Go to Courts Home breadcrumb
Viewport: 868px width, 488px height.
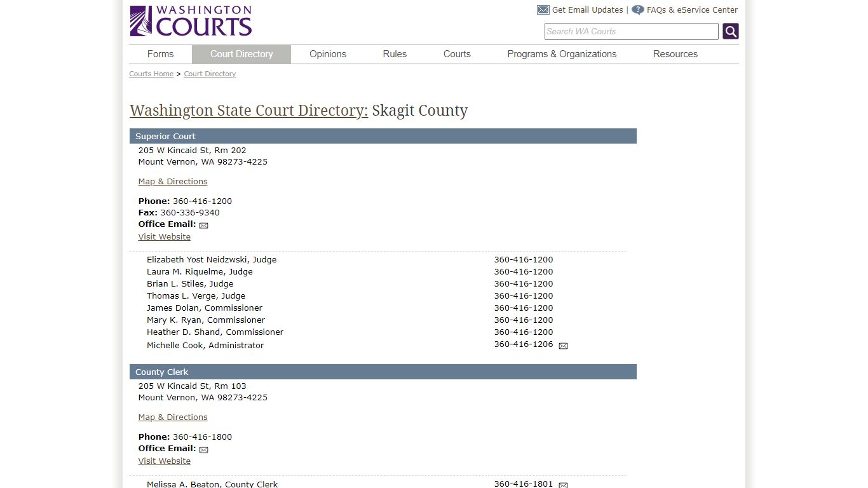151,74
